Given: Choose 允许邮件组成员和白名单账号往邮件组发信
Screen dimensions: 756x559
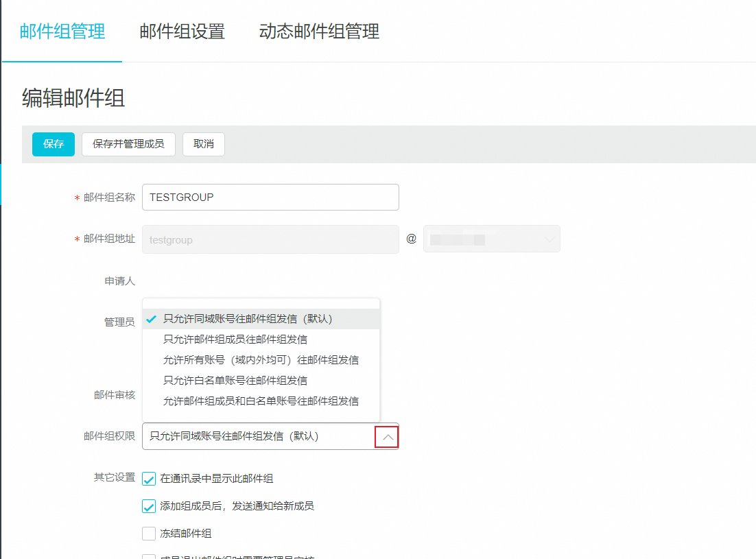Looking at the screenshot, I should [261, 401].
